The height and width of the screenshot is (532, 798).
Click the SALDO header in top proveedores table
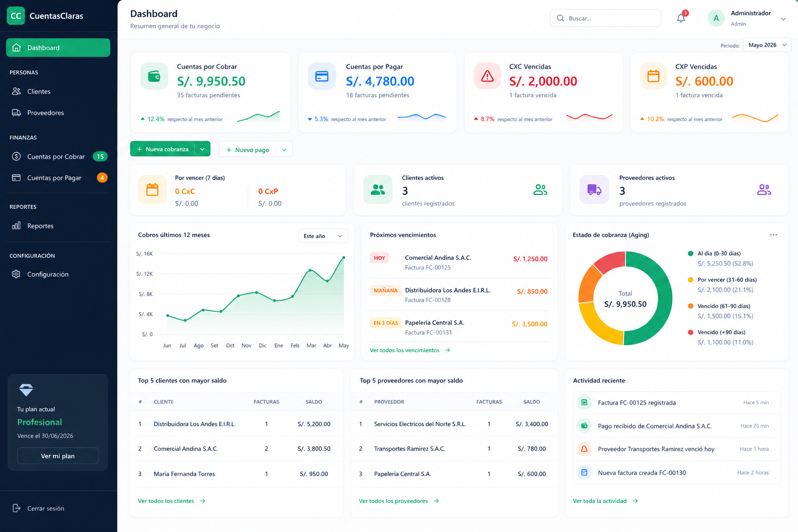(x=531, y=402)
